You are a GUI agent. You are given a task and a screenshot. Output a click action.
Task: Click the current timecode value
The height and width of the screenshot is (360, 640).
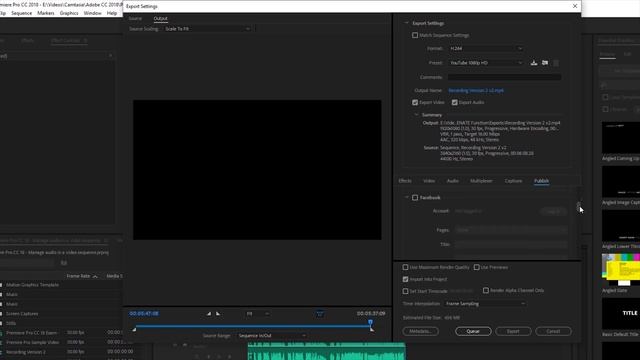(144, 313)
